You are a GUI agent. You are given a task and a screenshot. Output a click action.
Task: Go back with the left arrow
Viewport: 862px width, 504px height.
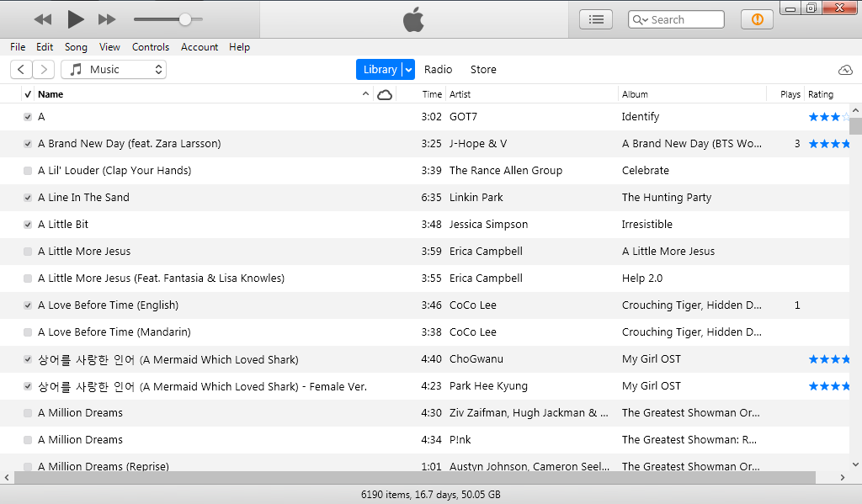21,70
